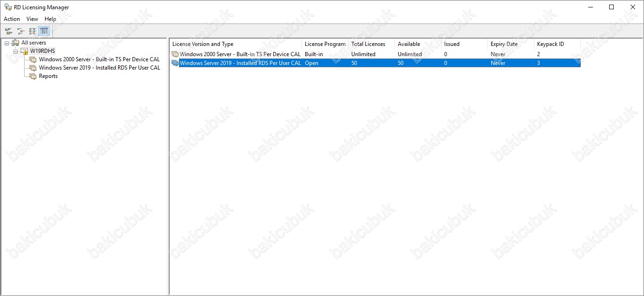Viewport: 644px width, 296px height.
Task: Click the RD Licensing Manager title bar icon
Action: pyautogui.click(x=8, y=7)
